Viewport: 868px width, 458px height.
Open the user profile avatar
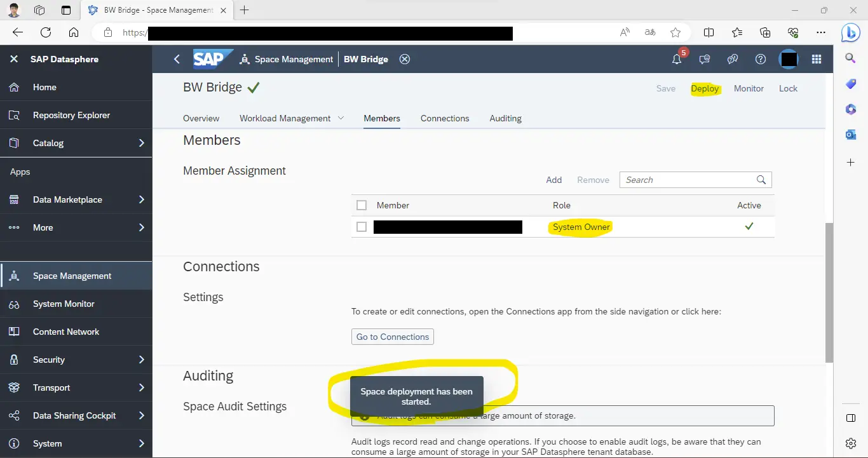pos(789,59)
